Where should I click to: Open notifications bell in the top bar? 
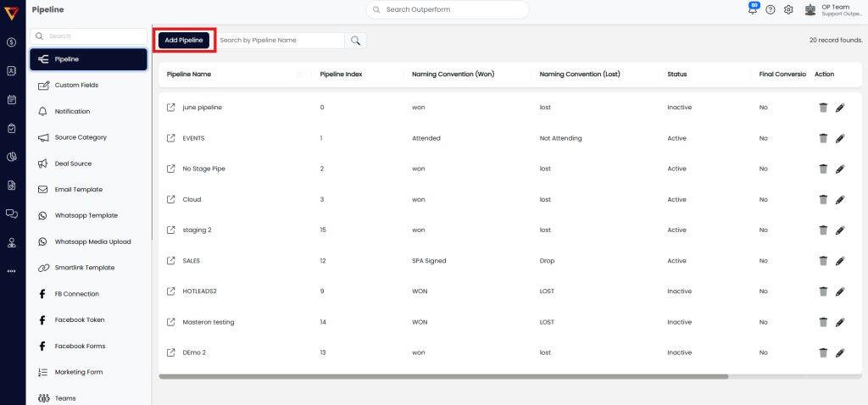[753, 9]
